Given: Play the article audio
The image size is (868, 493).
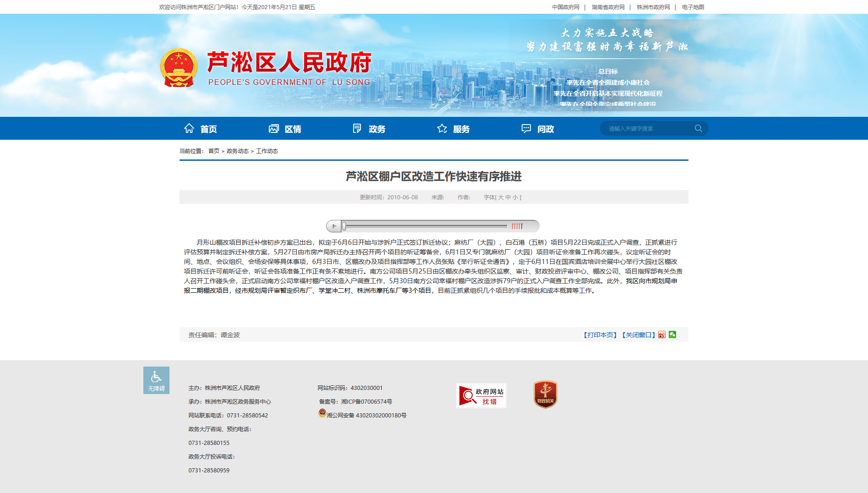Looking at the screenshot, I should pyautogui.click(x=334, y=226).
